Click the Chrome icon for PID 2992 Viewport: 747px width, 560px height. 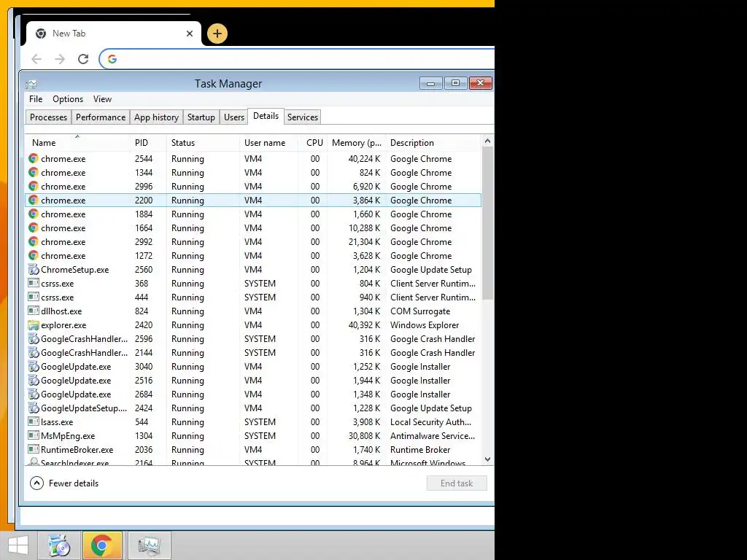click(34, 241)
